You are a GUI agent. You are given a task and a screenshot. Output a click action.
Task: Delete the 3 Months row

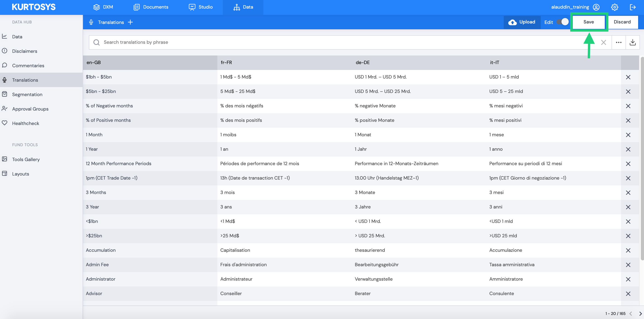628,193
